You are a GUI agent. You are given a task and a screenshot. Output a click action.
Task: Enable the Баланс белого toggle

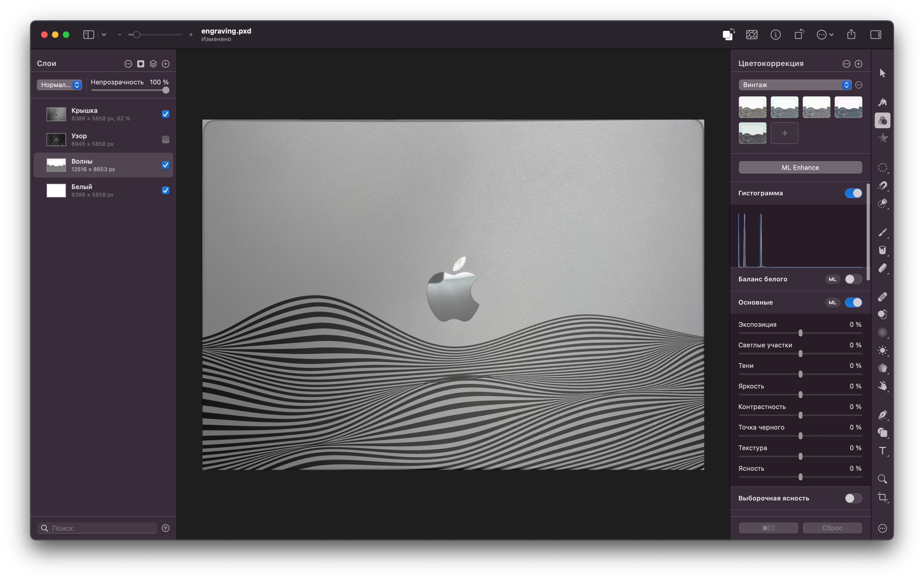pyautogui.click(x=853, y=279)
